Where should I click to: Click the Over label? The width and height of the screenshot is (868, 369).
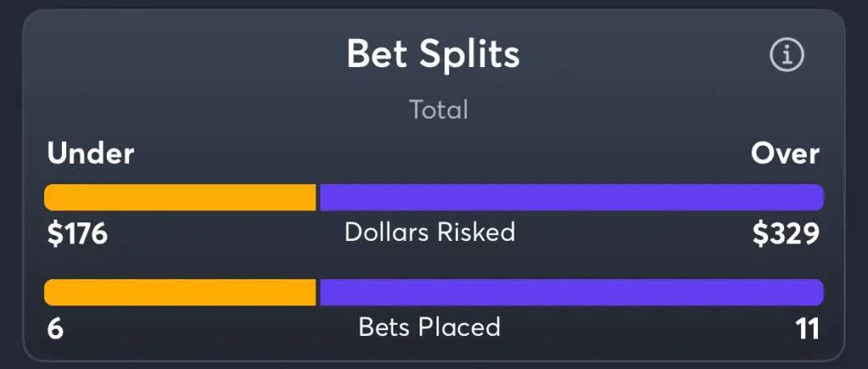coord(785,154)
